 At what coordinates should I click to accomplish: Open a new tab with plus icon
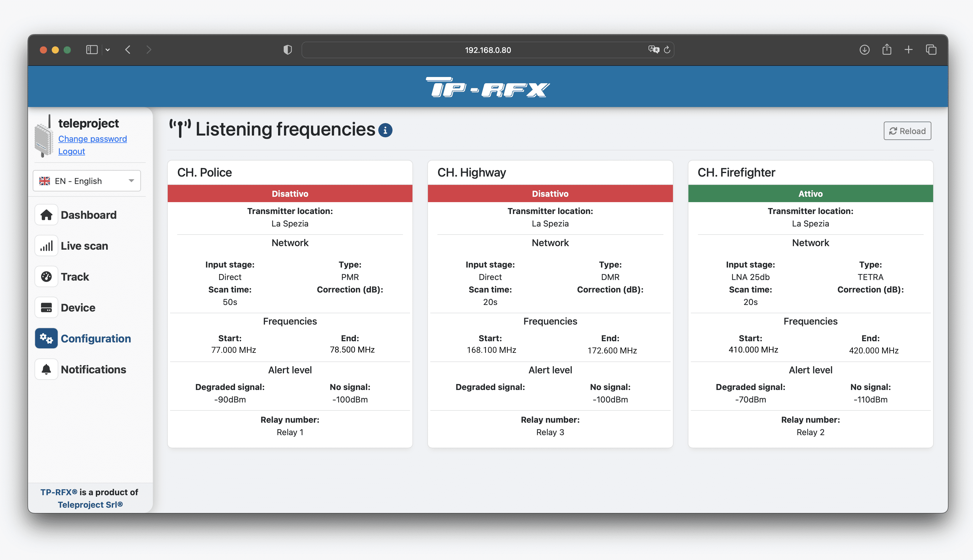[x=908, y=50]
